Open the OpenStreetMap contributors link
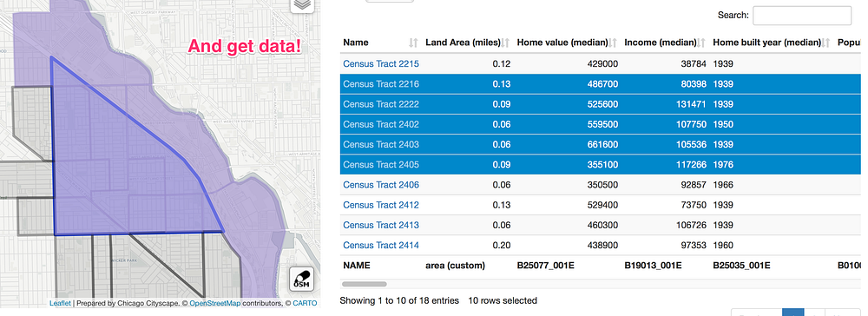Screen dimensions: 868x316 tap(214, 303)
